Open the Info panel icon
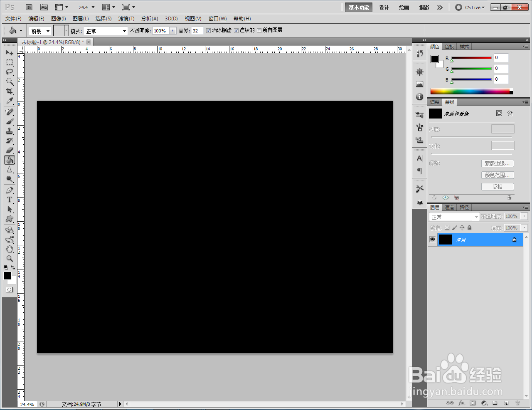 420,96
